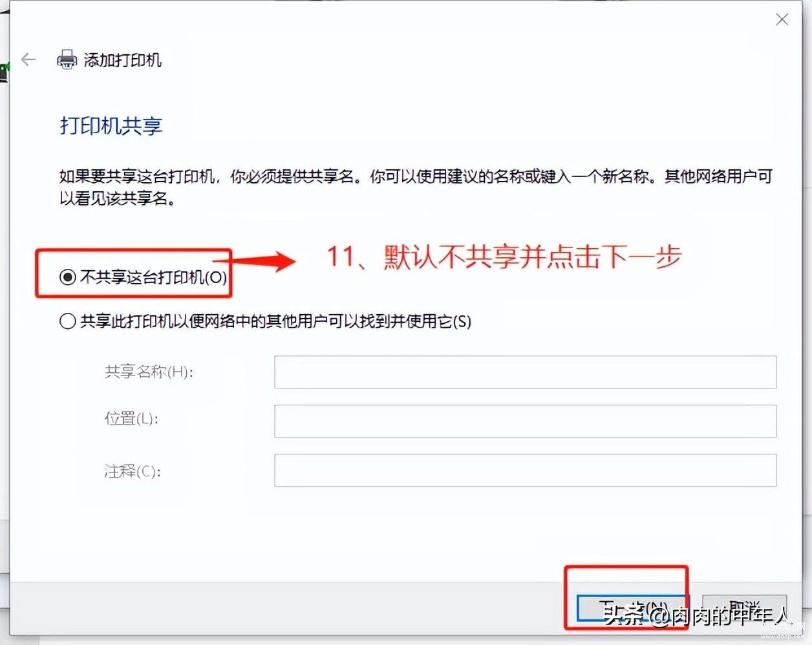Screen dimensions: 812x645
Task: Click the 位置(L) text field
Action: click(525, 421)
